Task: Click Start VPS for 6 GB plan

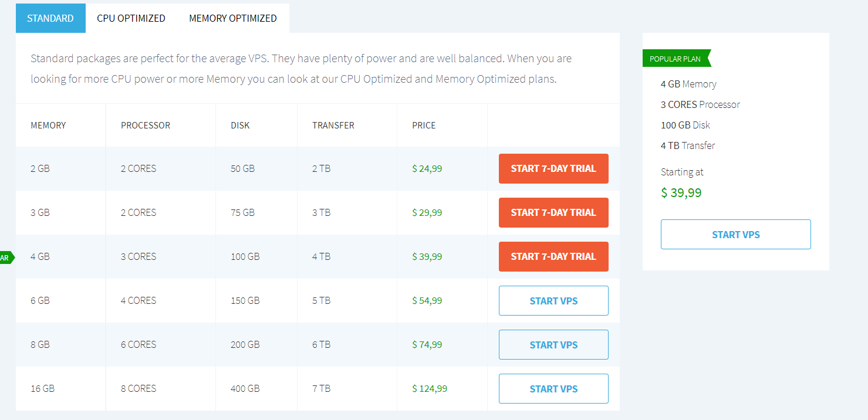Action: pyautogui.click(x=553, y=301)
